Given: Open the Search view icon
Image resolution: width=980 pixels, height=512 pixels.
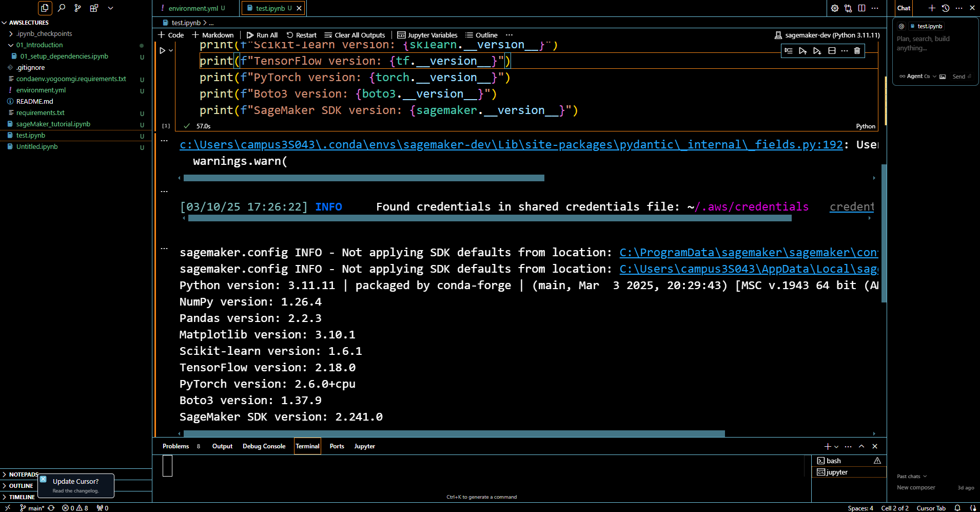Looking at the screenshot, I should coord(62,8).
